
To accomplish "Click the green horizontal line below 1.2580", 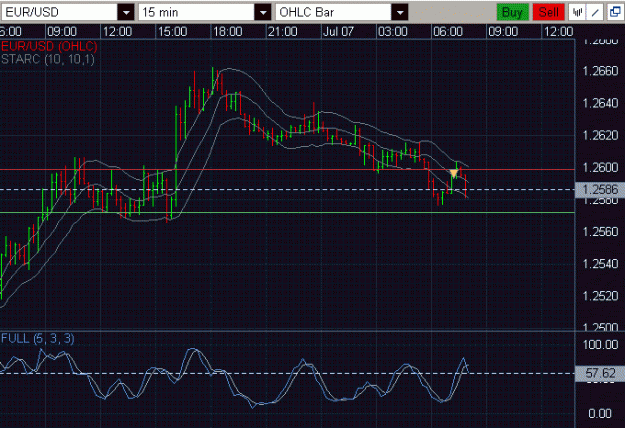I will click(x=287, y=212).
